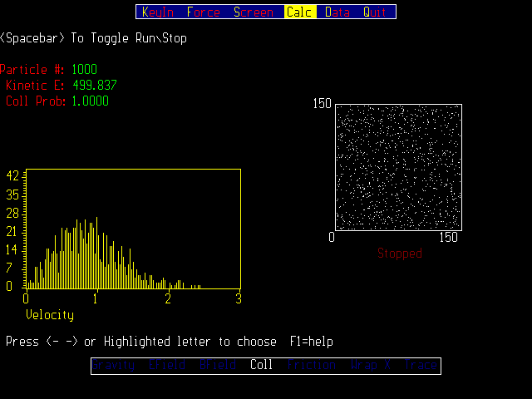Click the Coll Prob value 1.0000
The height and width of the screenshot is (399, 532).
(90, 101)
